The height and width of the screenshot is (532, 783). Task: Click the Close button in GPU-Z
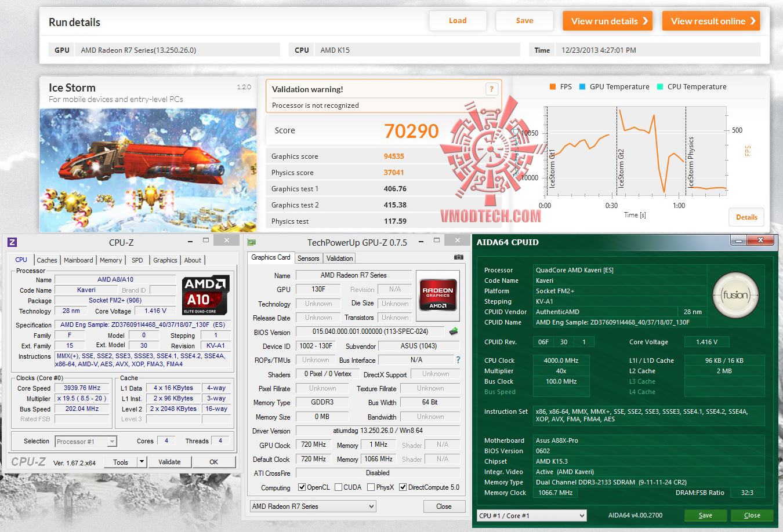[x=444, y=507]
